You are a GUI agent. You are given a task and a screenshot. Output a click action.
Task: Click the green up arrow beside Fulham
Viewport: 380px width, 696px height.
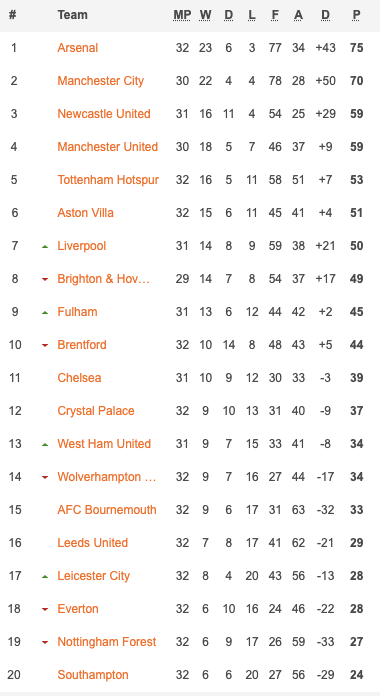coord(45,312)
